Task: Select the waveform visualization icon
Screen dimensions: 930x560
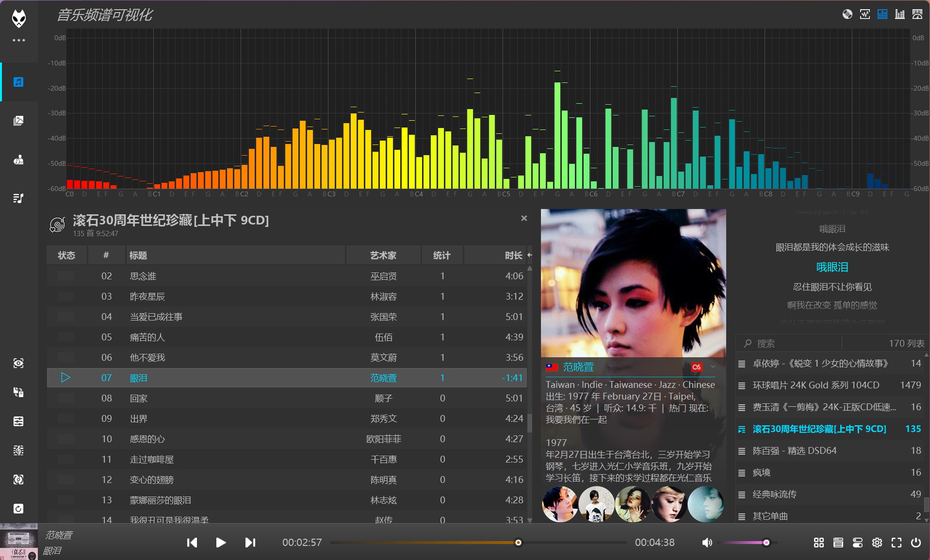Action: pyautogui.click(x=865, y=14)
